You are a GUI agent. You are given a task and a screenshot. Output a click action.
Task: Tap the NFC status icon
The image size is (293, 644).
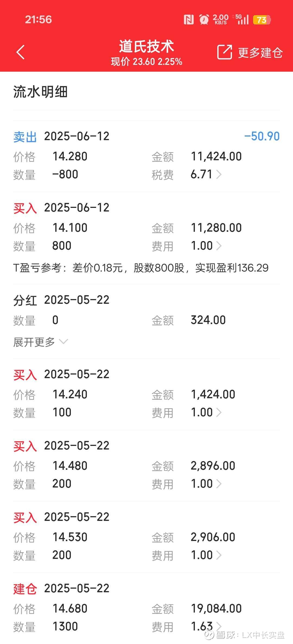point(189,20)
